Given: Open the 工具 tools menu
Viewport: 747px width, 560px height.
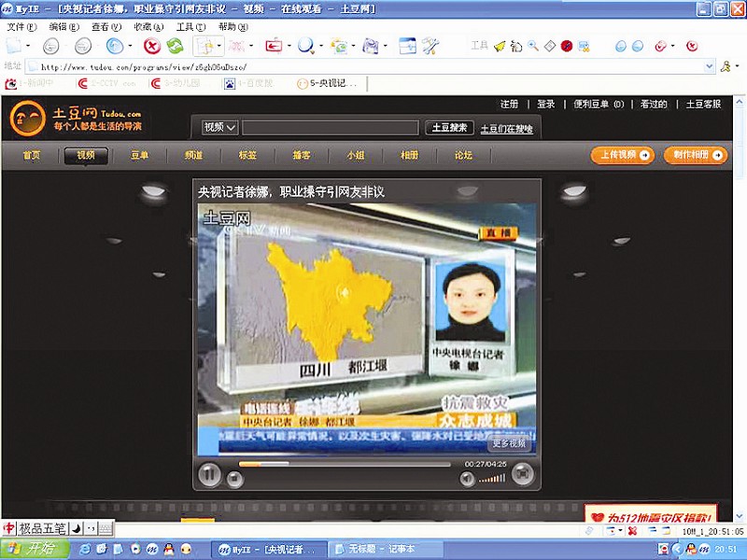Looking at the screenshot, I should point(184,27).
